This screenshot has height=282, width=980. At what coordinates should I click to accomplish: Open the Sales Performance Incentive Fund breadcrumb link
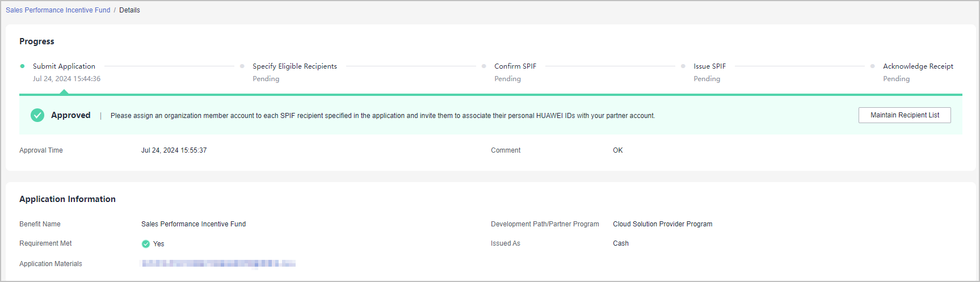point(58,10)
